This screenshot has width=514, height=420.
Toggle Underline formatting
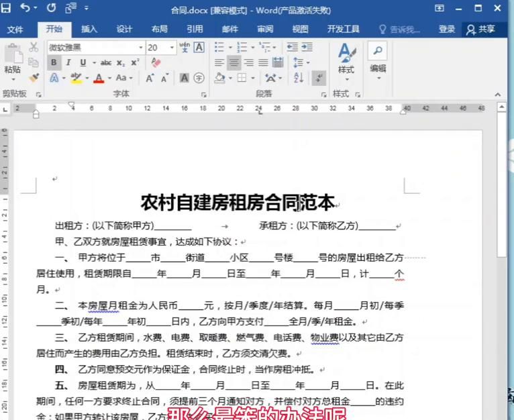pyautogui.click(x=83, y=62)
